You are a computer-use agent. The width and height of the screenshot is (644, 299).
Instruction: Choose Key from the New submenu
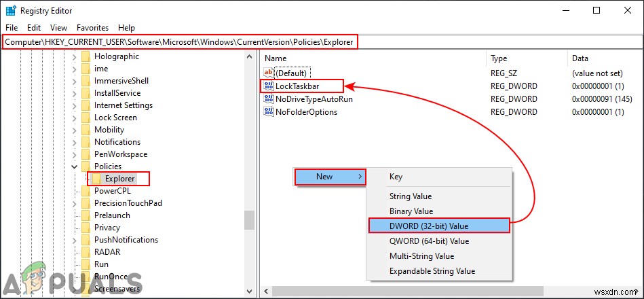(x=438, y=177)
